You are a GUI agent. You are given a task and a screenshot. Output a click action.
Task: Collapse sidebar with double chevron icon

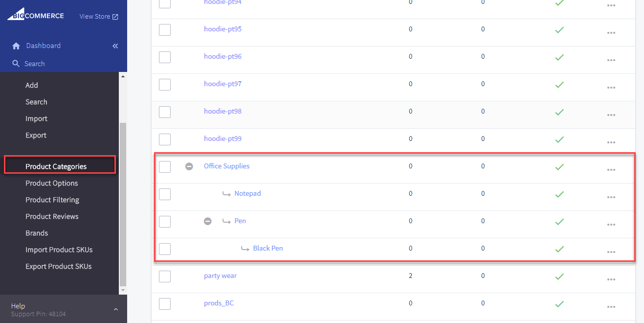(x=115, y=46)
